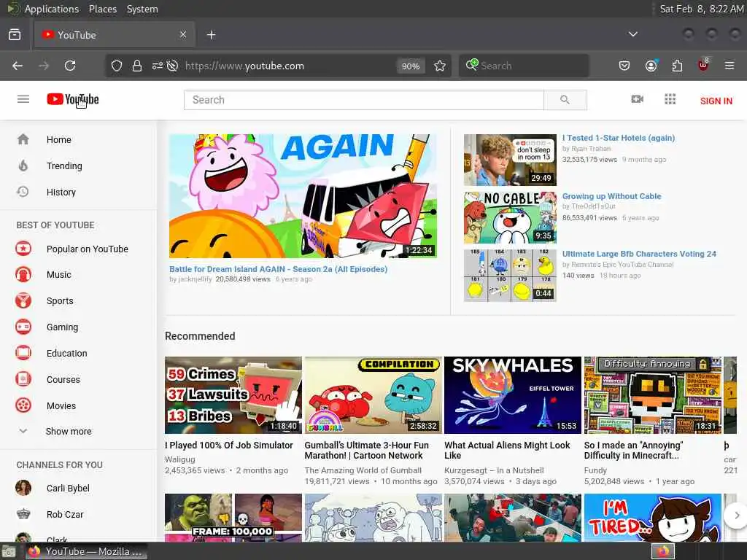Click the Gaming controller icon
This screenshot has height=560, width=747.
(23, 327)
